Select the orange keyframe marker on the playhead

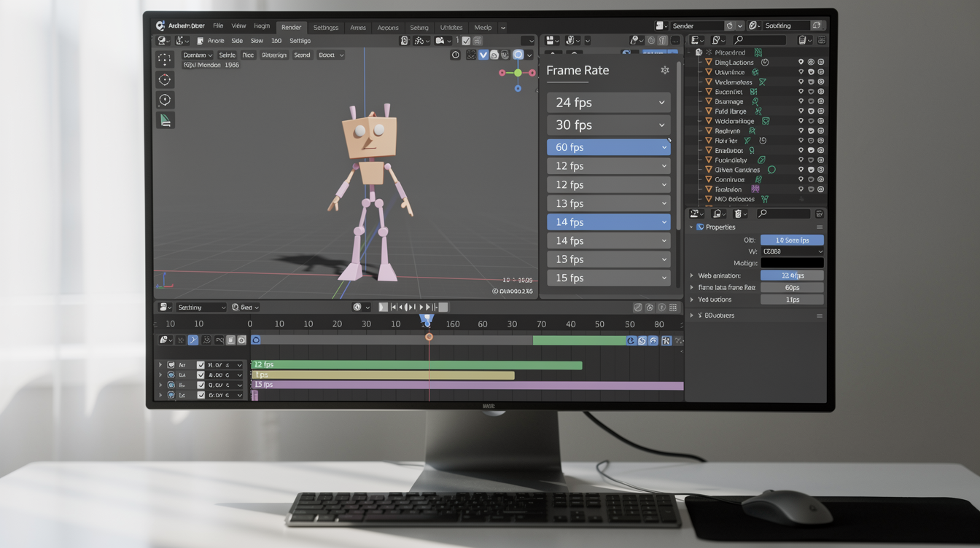click(x=429, y=336)
